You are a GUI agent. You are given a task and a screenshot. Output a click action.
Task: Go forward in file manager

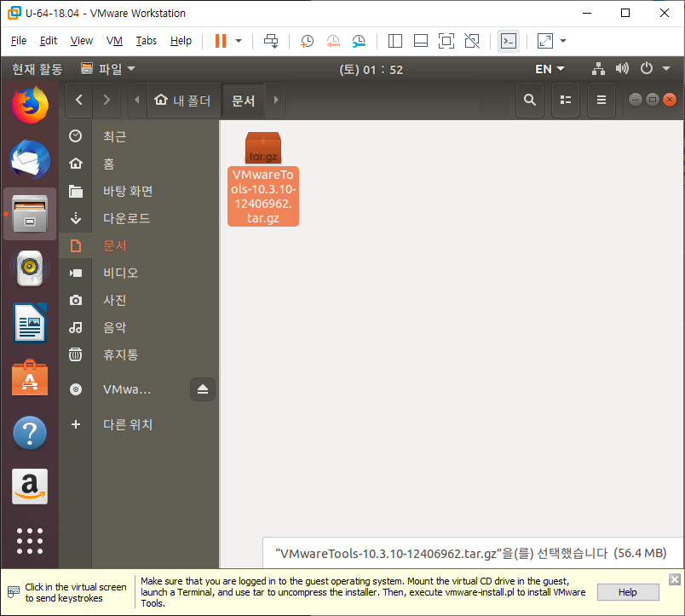(106, 100)
